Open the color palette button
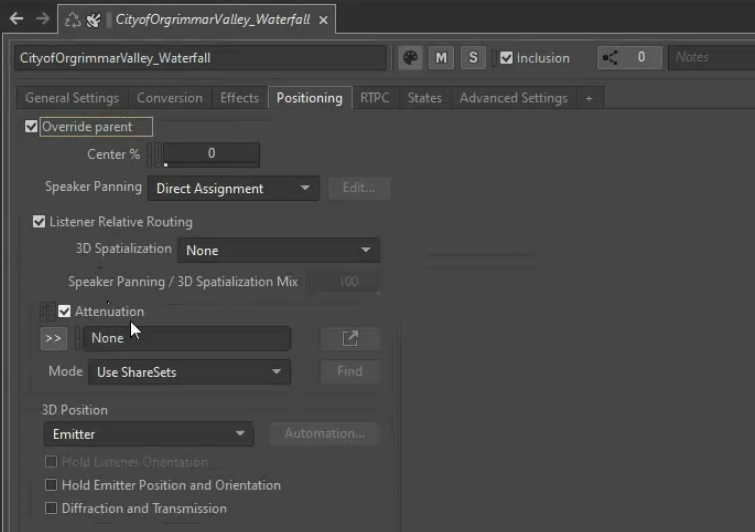The image size is (755, 532). tap(410, 58)
